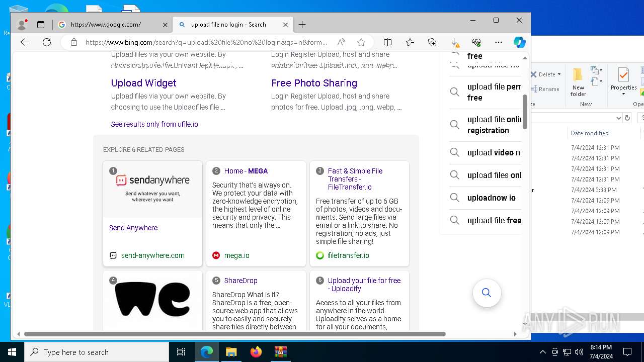
Task: Select suggestion upload file online registration
Action: pyautogui.click(x=486, y=125)
